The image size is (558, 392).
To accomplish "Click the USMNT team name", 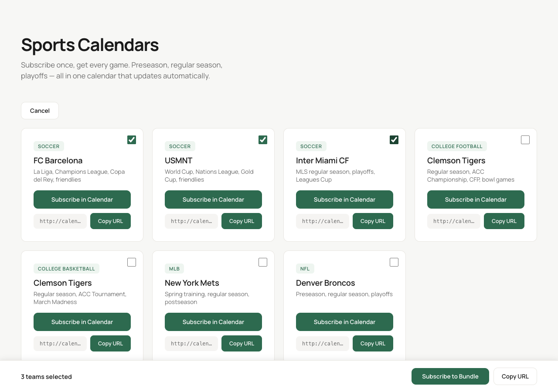I will click(179, 160).
